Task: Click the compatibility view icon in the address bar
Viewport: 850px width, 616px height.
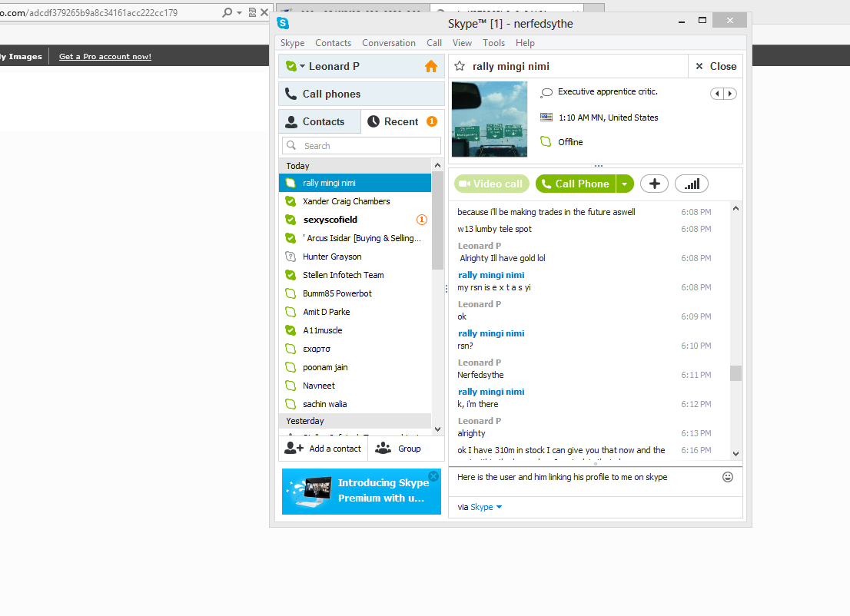Action: [x=252, y=12]
